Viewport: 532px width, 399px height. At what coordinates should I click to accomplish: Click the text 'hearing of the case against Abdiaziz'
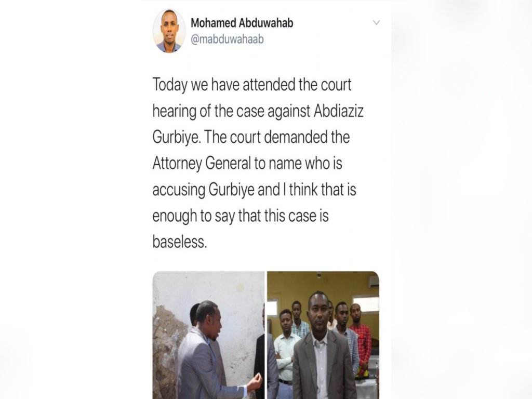[258, 111]
